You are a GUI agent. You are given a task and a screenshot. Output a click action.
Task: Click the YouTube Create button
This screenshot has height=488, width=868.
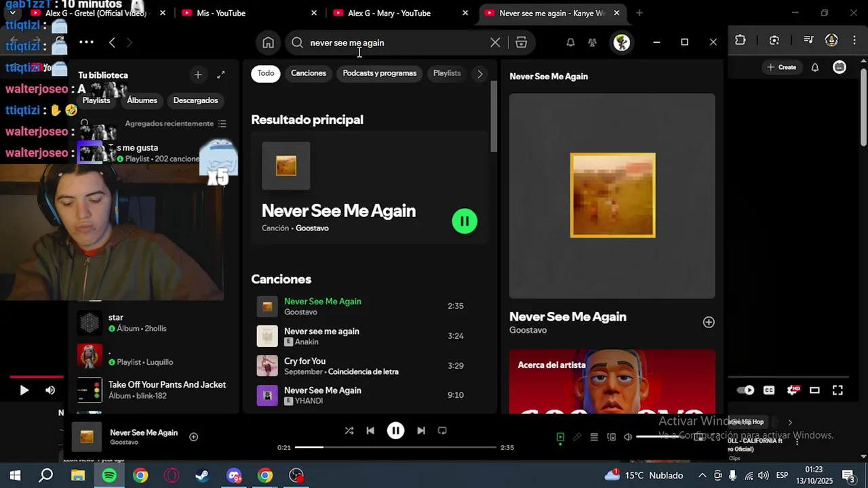(782, 67)
